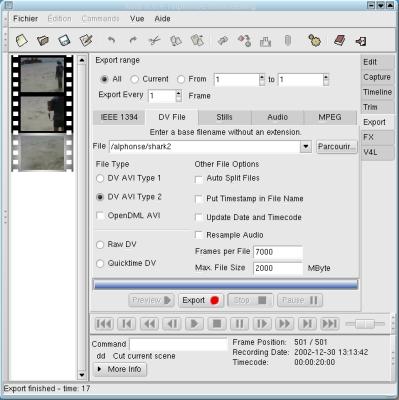Viewport: 399px width, 400px height.
Task: Click the fast forward transport button
Action: tap(284, 324)
